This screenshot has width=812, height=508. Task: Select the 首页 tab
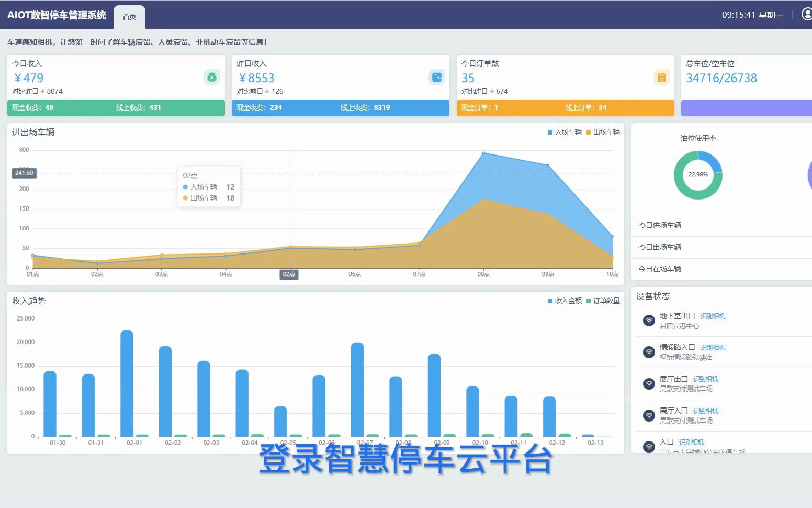[129, 16]
